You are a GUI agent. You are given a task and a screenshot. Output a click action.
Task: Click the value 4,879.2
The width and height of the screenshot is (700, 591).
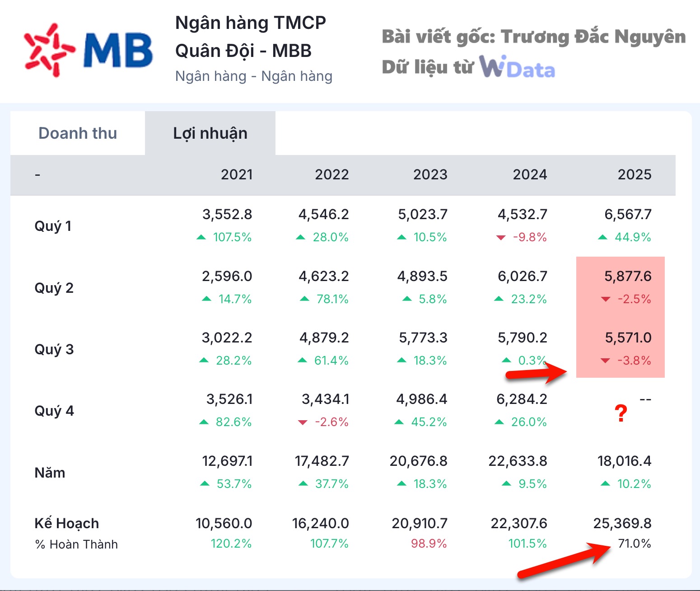coord(324,338)
